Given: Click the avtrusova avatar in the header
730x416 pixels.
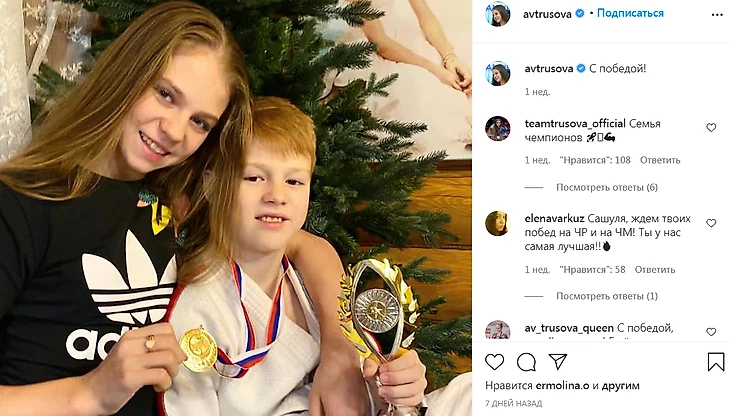Looking at the screenshot, I should tap(497, 13).
